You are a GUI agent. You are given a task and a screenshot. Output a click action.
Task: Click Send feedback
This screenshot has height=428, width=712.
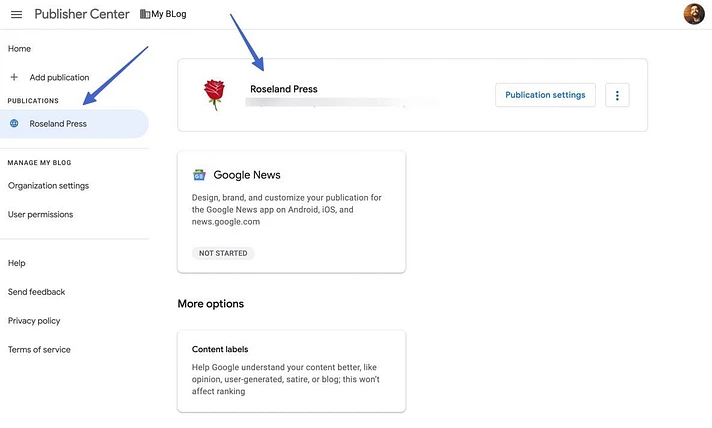point(36,292)
